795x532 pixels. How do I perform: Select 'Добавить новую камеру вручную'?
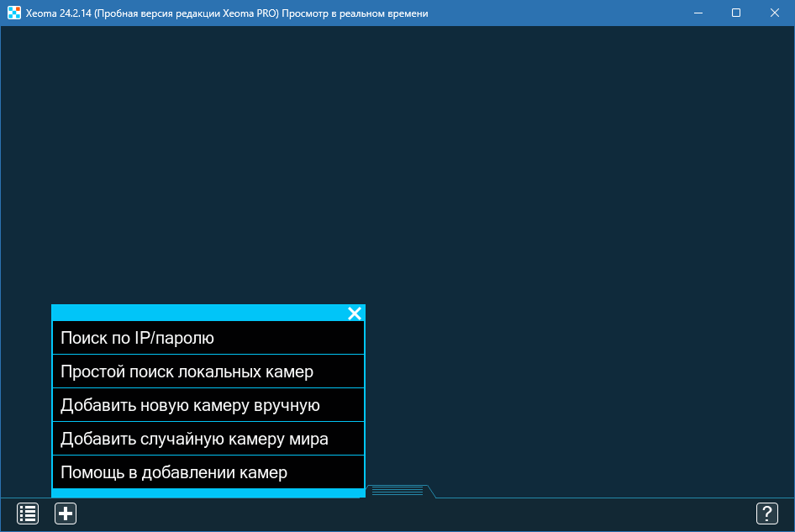coord(208,405)
